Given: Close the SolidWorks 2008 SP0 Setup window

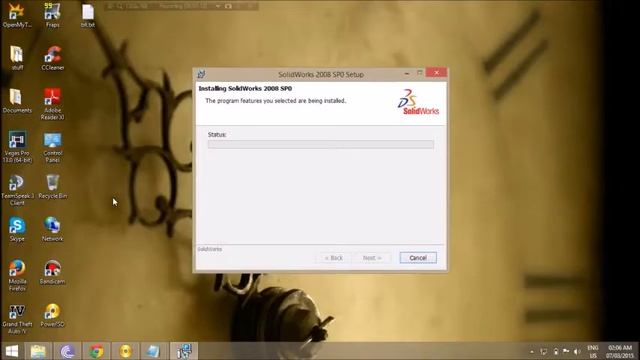Looking at the screenshot, I should [x=436, y=73].
